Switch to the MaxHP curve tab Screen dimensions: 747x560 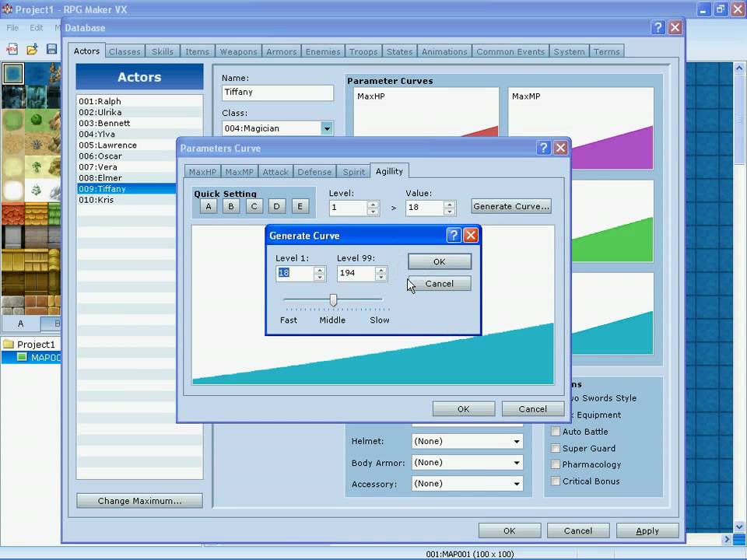(x=202, y=172)
